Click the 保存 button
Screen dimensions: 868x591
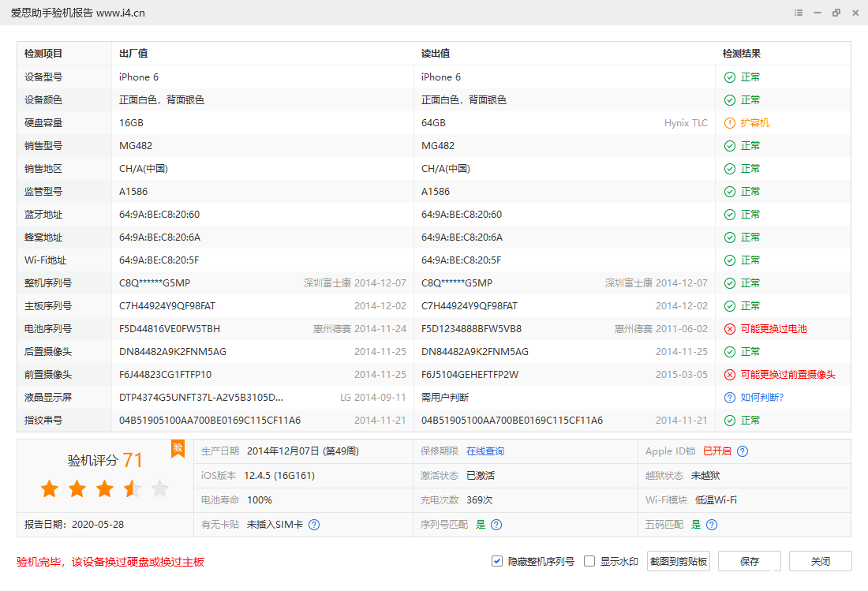(x=750, y=561)
